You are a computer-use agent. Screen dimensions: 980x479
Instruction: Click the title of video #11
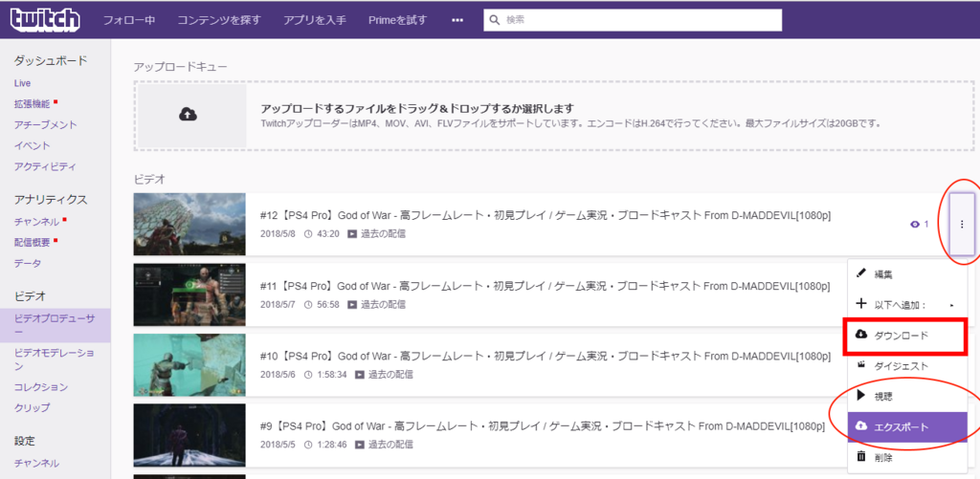pyautogui.click(x=545, y=287)
